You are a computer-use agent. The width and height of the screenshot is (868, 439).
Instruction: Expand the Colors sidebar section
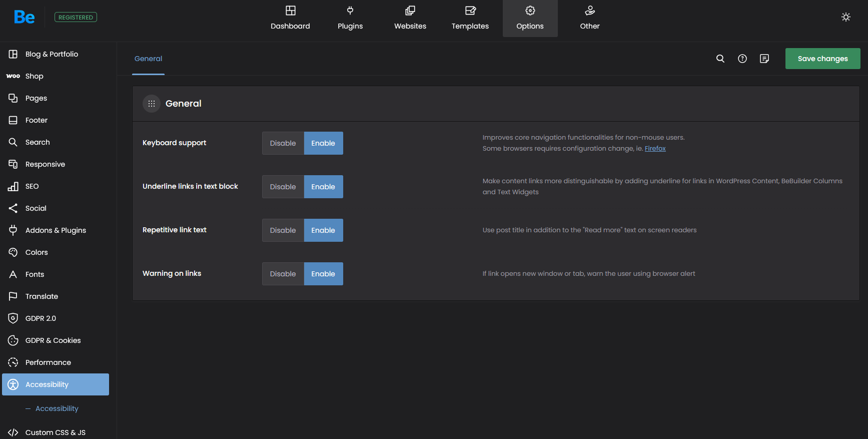(37, 252)
